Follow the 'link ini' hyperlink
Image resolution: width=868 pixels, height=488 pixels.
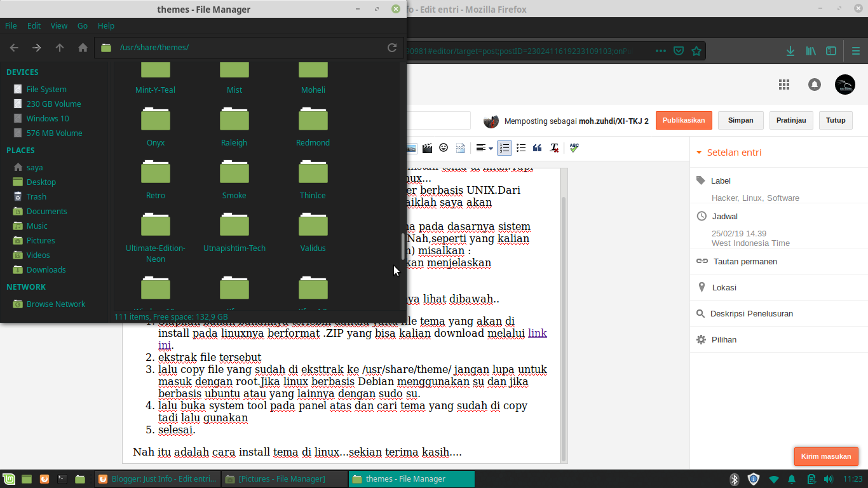(537, 332)
